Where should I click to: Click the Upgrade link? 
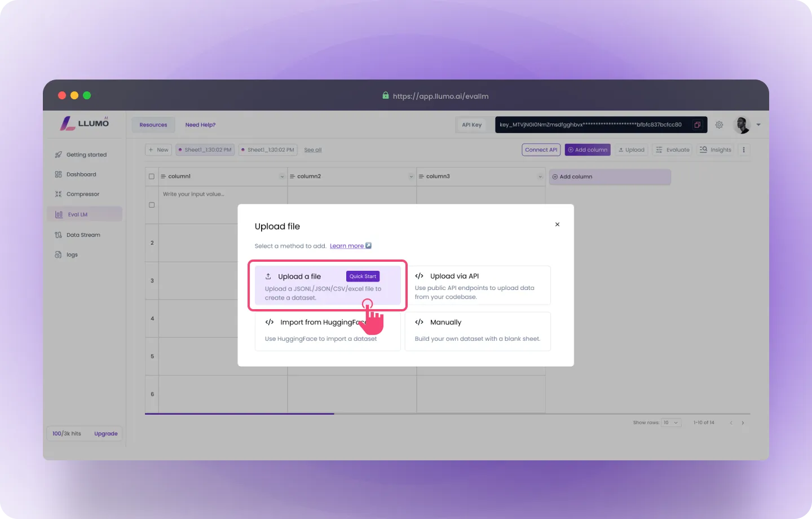106,434
